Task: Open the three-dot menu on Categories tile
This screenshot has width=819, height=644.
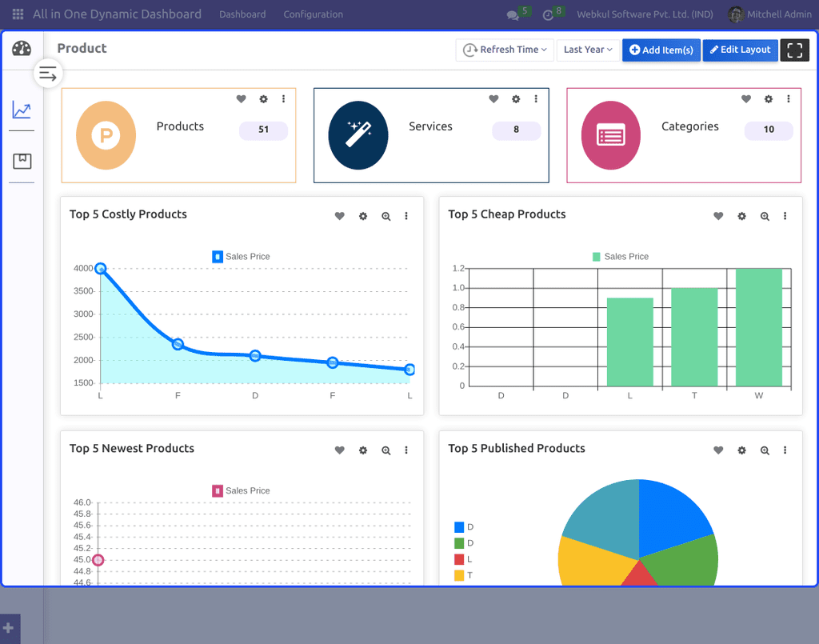Action: tap(789, 99)
